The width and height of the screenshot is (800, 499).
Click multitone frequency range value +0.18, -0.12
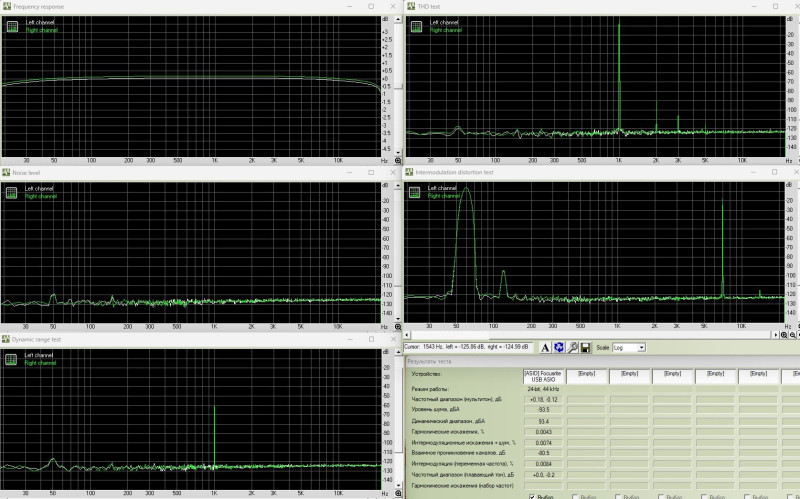(543, 400)
